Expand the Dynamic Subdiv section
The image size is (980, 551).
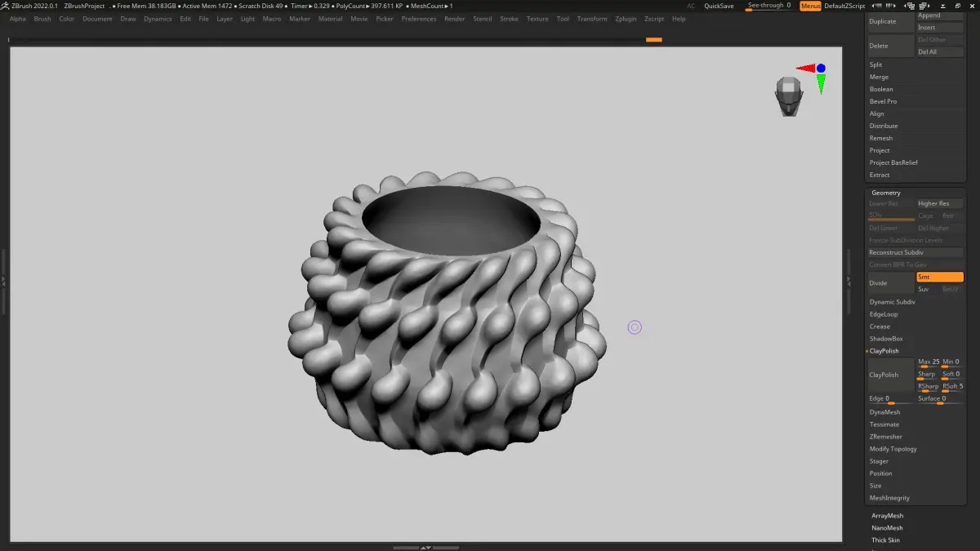pos(892,302)
